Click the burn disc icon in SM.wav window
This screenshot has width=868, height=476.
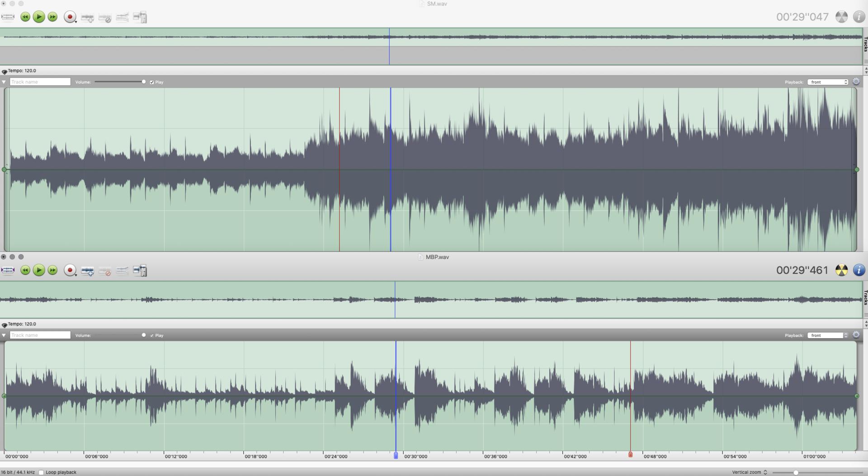(x=841, y=17)
